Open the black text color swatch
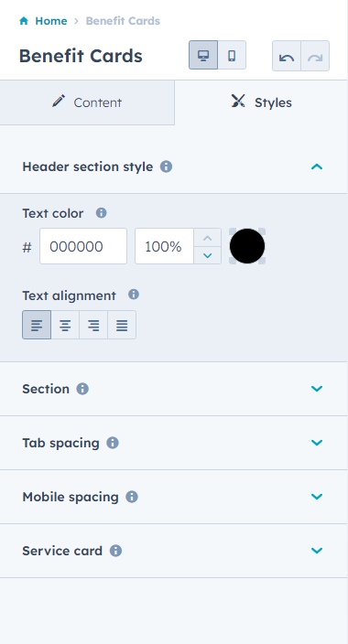 tap(247, 246)
